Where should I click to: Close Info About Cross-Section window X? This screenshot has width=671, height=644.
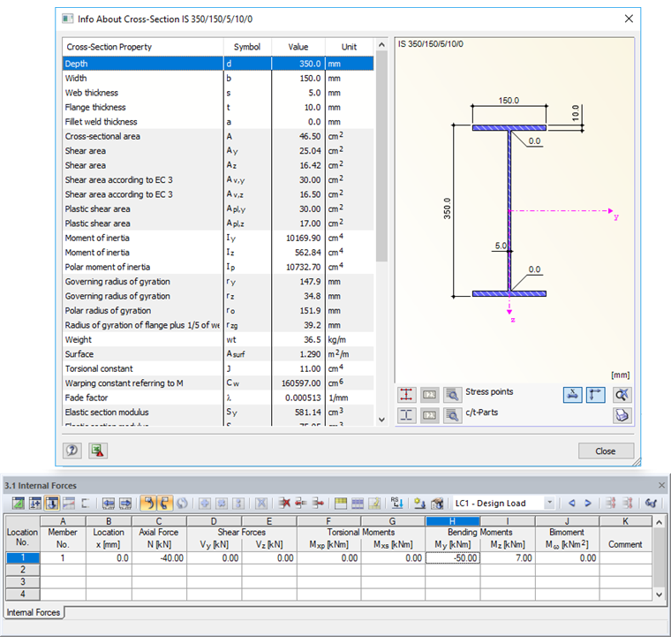629,19
